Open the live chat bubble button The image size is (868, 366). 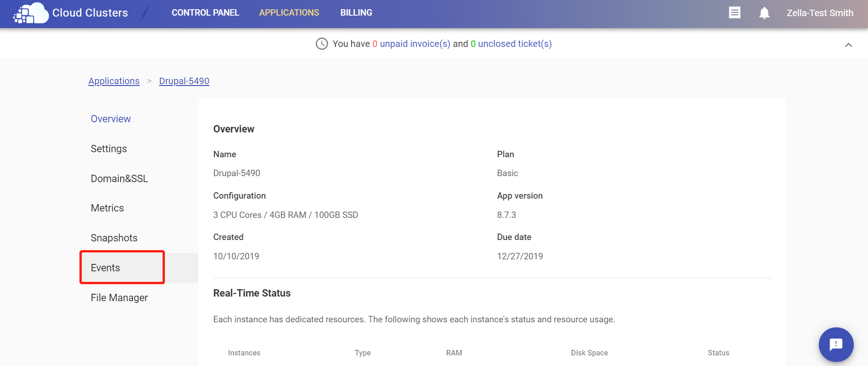coord(836,344)
